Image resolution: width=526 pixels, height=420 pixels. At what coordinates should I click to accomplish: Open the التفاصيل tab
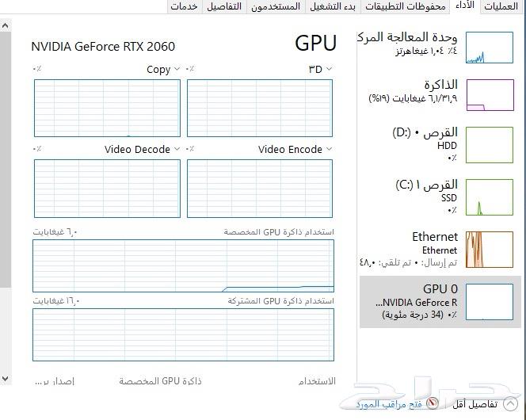pyautogui.click(x=224, y=6)
